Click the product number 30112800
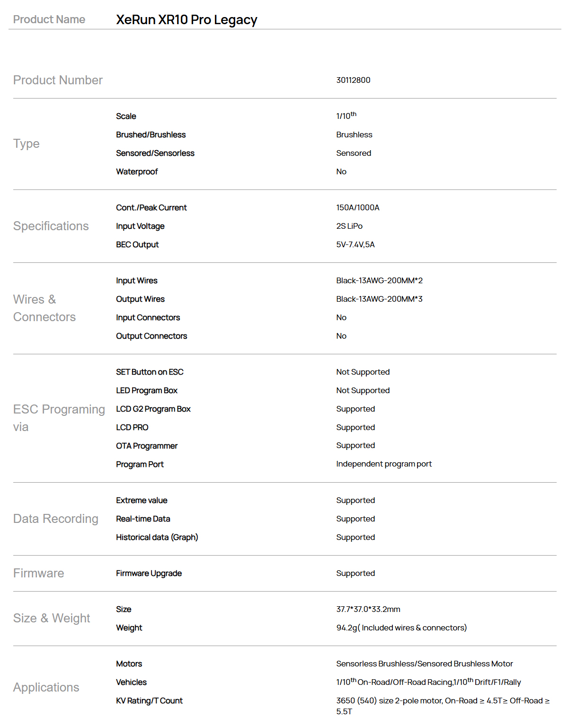Image resolution: width=568 pixels, height=728 pixels. pyautogui.click(x=353, y=80)
